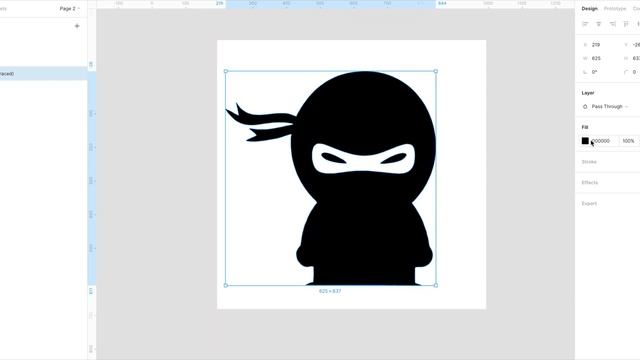Image resolution: width=640 pixels, height=360 pixels.
Task: Click the Fill section label
Action: [x=585, y=127]
